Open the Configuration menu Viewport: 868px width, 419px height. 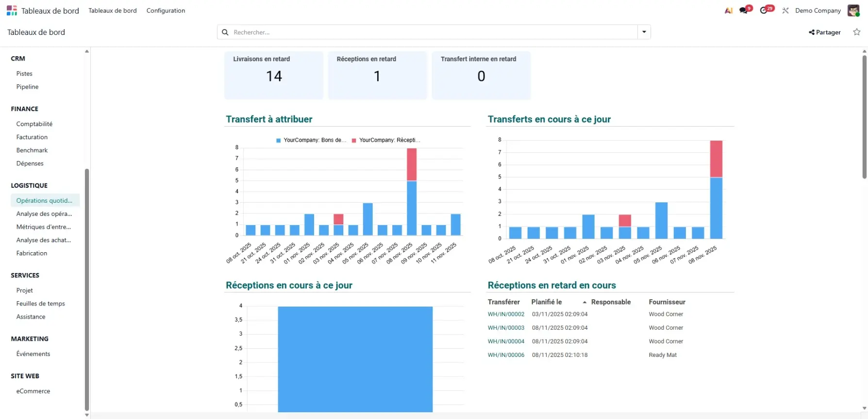(x=166, y=11)
